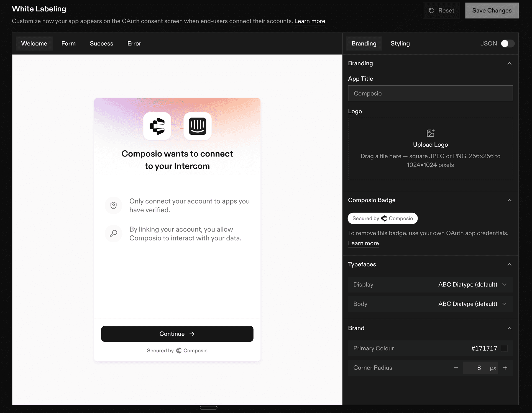Viewport: 532px width, 413px height.
Task: Click the key icon beside linking text
Action: coord(114,234)
